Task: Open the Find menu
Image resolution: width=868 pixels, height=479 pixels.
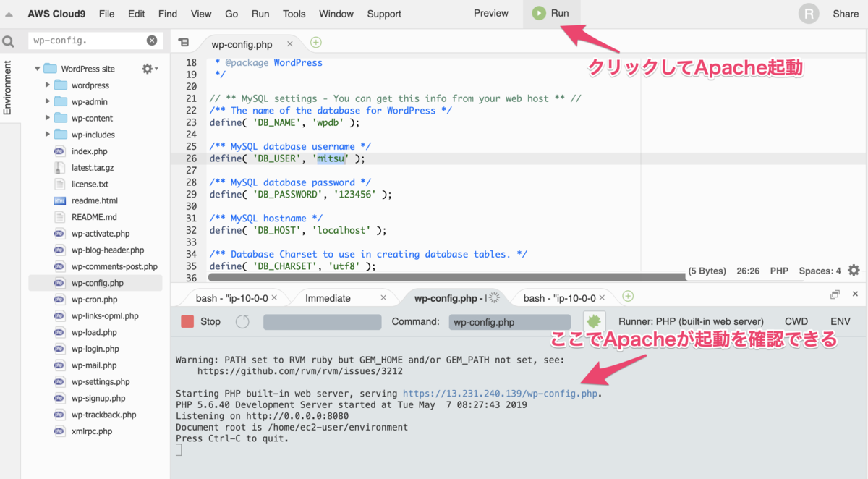Action: 167,14
